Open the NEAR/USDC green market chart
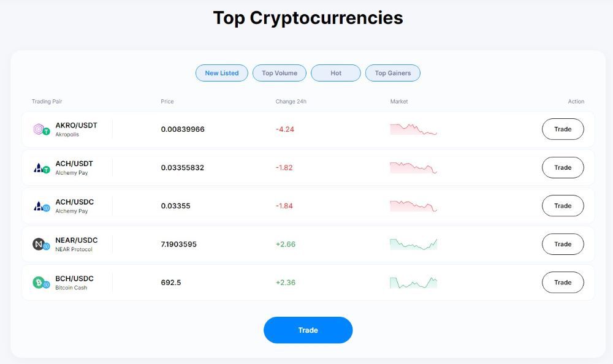613x364 pixels. point(413,244)
